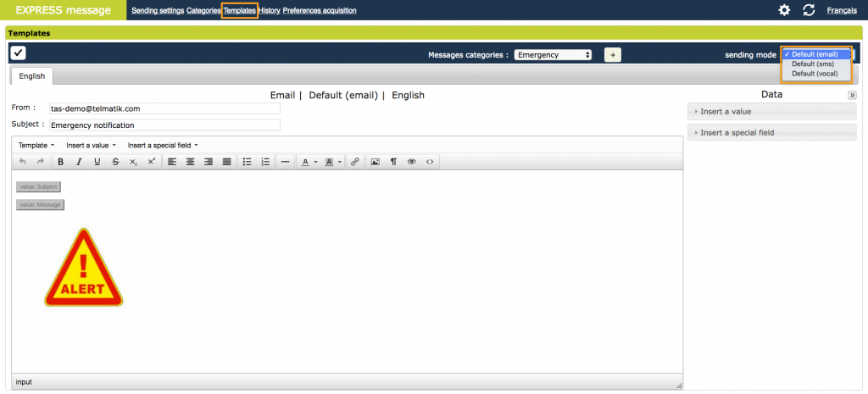Viewport: 868px width, 394px height.
Task: Apply italic formatting
Action: [79, 162]
